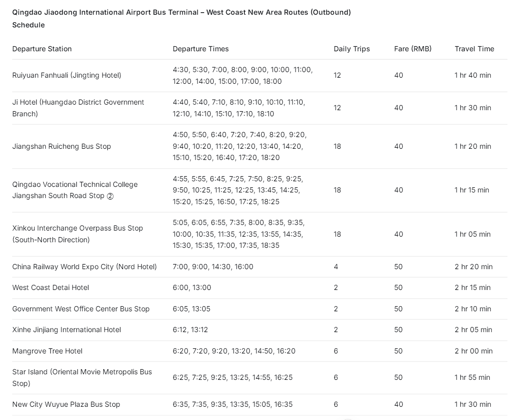Click the circled 2 icon after Jiangshan South Road Stop
Screen dimensions: 512x420
[x=110, y=196]
